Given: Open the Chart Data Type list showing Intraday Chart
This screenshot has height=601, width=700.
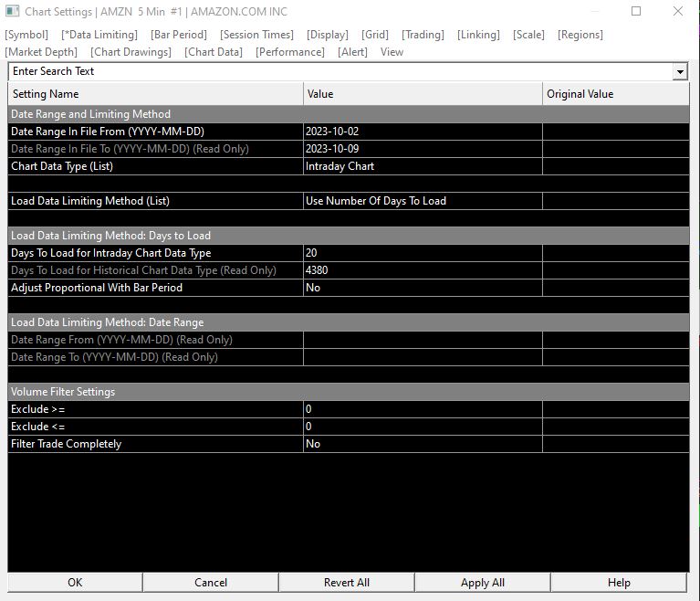Looking at the screenshot, I should click(423, 166).
